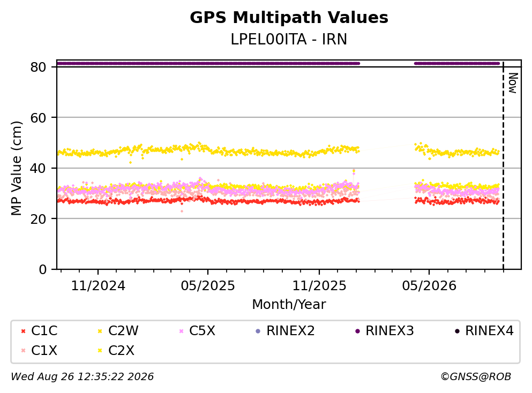
Task: Click the MP Value (cm) axis label
Action: [16, 168]
